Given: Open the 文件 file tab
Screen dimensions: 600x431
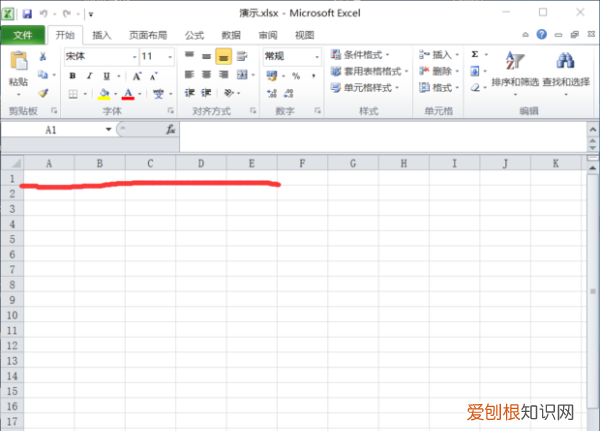Looking at the screenshot, I should [x=23, y=35].
